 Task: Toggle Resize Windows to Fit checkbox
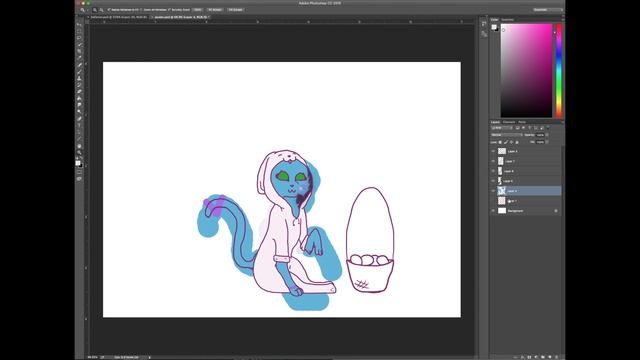(109, 9)
